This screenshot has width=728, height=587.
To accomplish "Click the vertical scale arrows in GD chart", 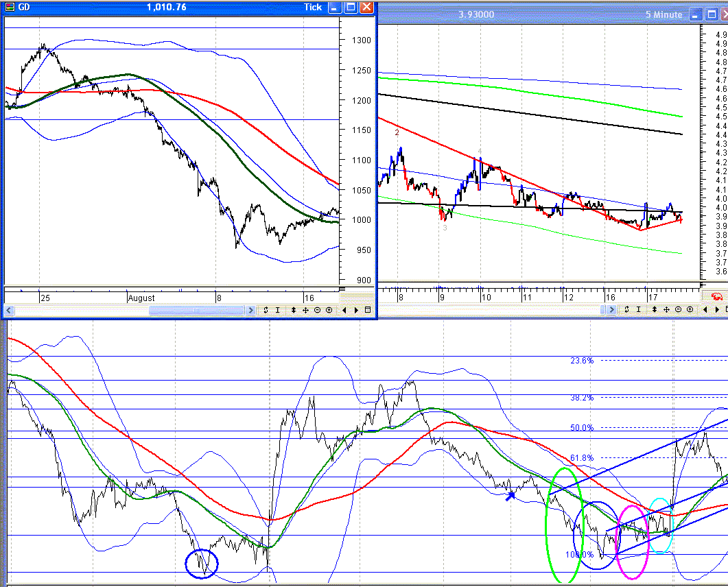I will [x=294, y=310].
